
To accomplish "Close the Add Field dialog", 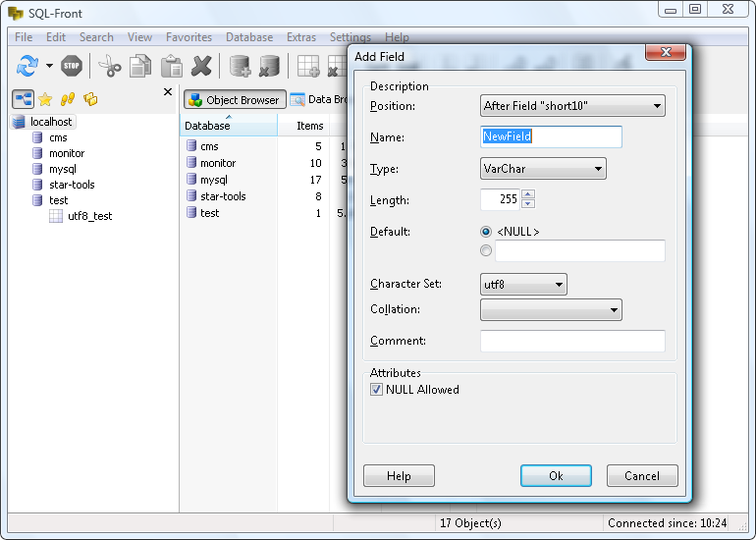I will pos(666,52).
